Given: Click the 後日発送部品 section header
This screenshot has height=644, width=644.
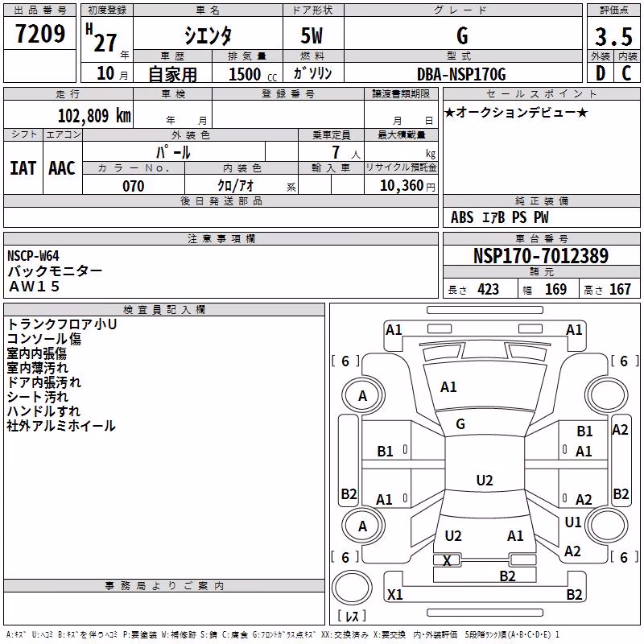Looking at the screenshot, I should (x=221, y=200).
